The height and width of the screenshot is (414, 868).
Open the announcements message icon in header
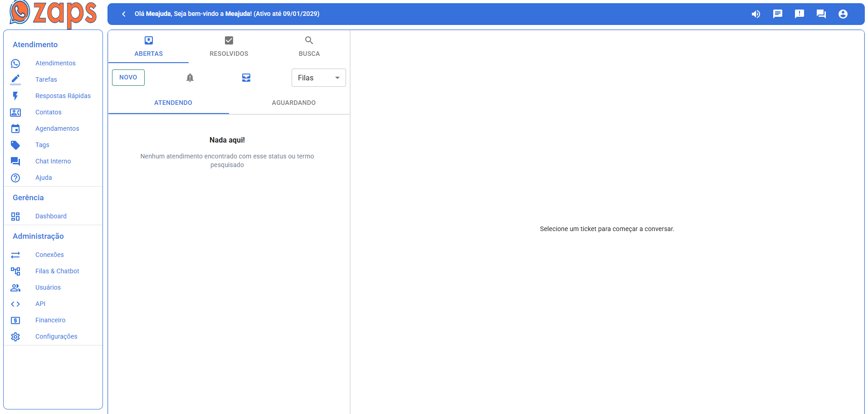tap(777, 14)
